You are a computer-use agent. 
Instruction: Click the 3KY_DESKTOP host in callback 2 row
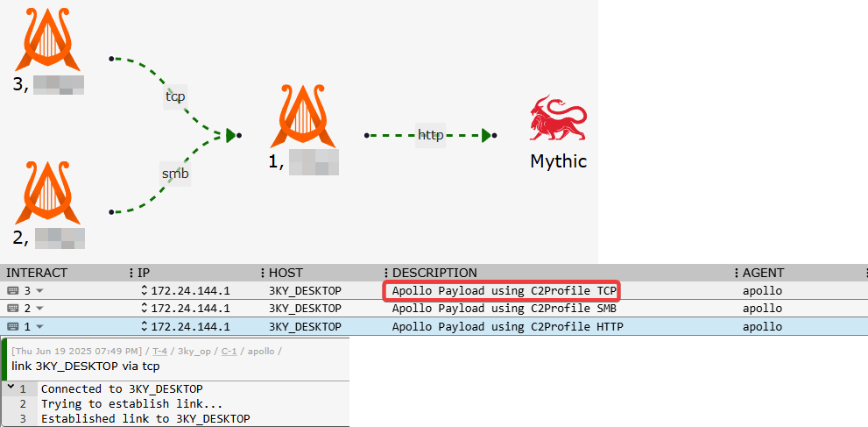305,309
